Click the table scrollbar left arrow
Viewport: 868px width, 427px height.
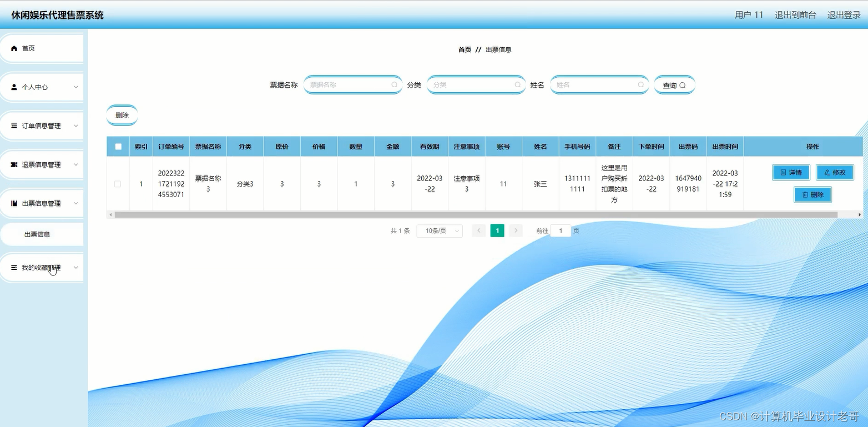(x=110, y=214)
